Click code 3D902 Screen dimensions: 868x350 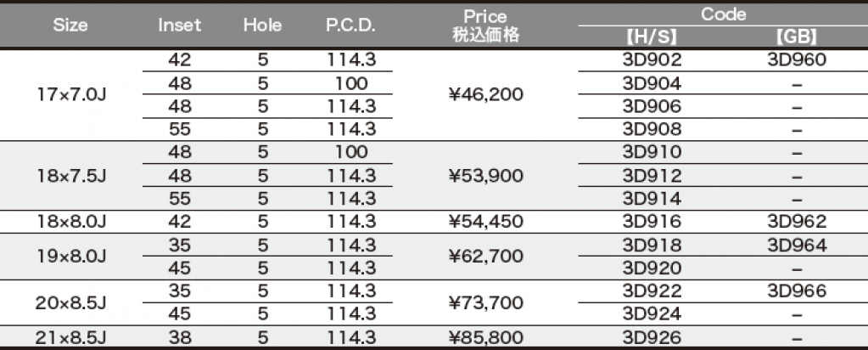click(x=652, y=60)
